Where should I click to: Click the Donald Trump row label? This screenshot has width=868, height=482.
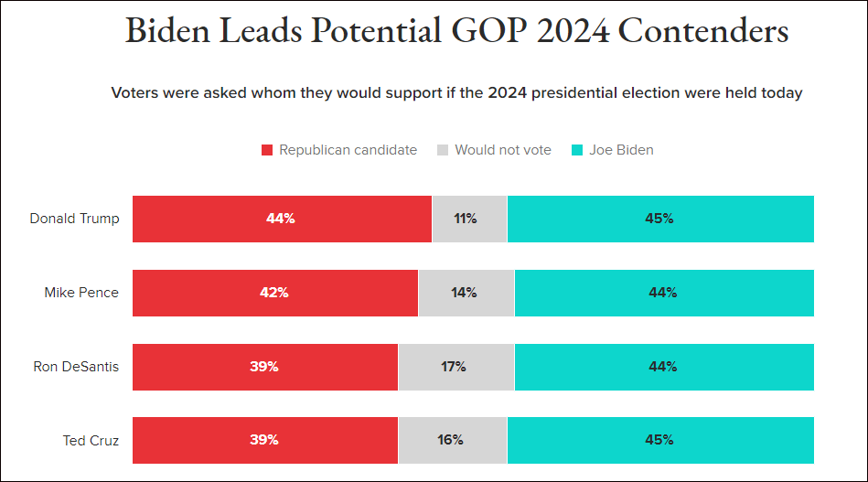pyautogui.click(x=74, y=219)
